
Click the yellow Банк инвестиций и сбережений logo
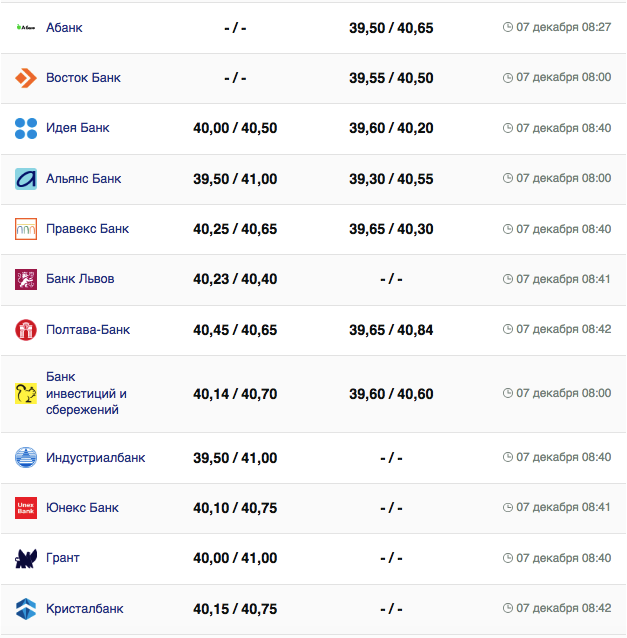26,394
